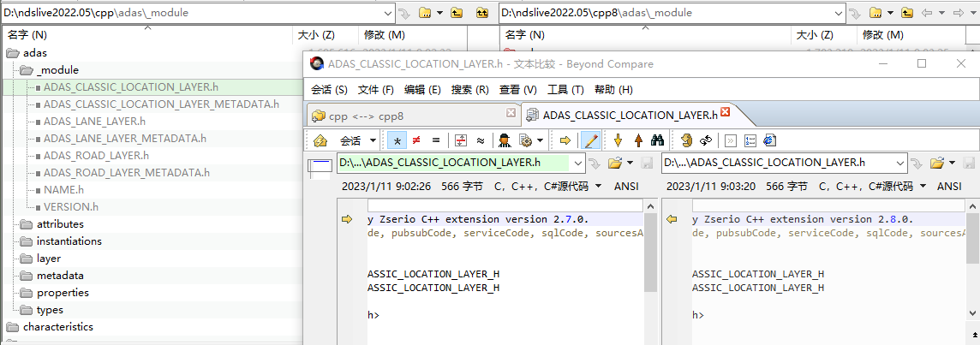Viewport: 980px width, 345px height.
Task: Toggle the ignore unimportant differences icon
Action: point(731,140)
